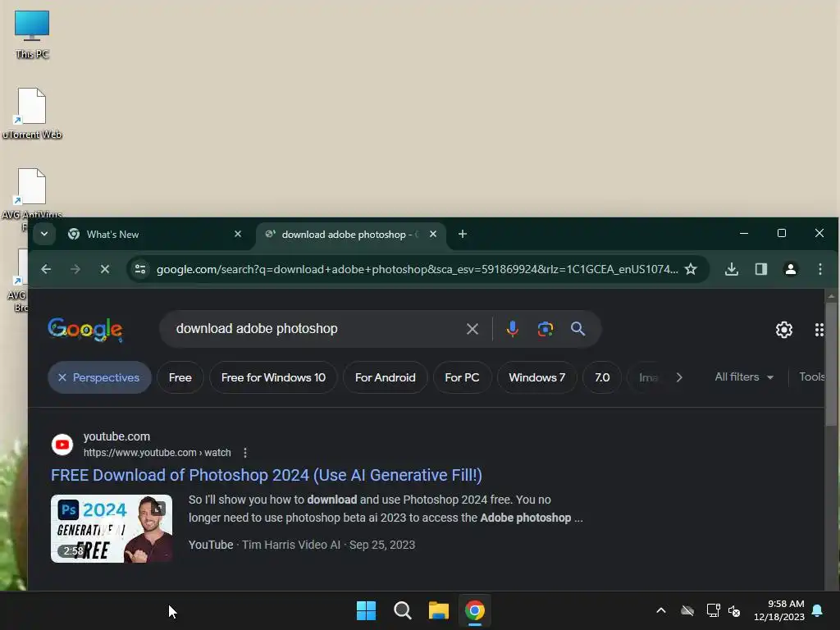Image resolution: width=840 pixels, height=630 pixels.
Task: Open File Explorer from the taskbar
Action: tap(438, 610)
